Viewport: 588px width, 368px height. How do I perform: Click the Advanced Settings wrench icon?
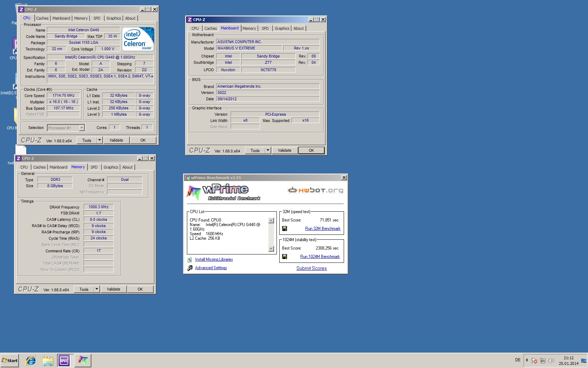click(190, 268)
